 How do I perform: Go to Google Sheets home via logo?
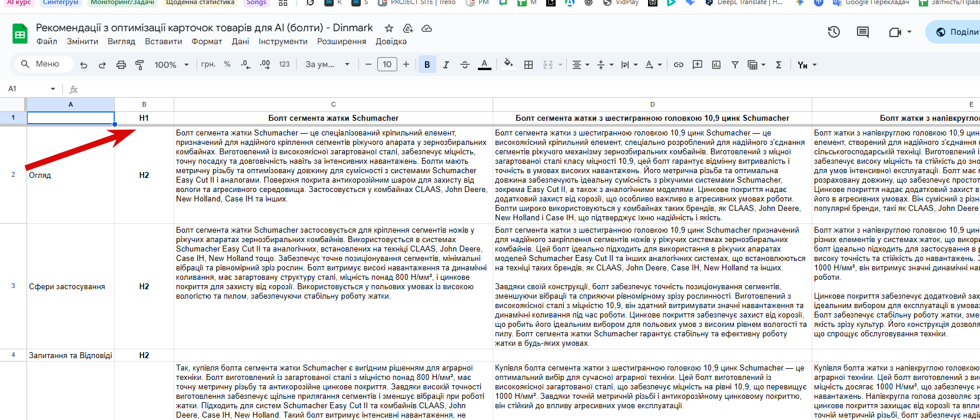click(20, 34)
